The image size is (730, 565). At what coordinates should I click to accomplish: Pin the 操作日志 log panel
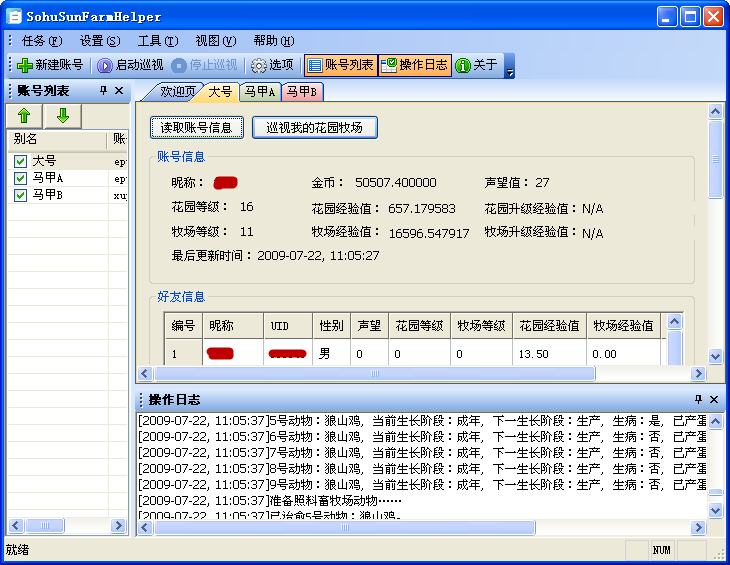pyautogui.click(x=698, y=399)
